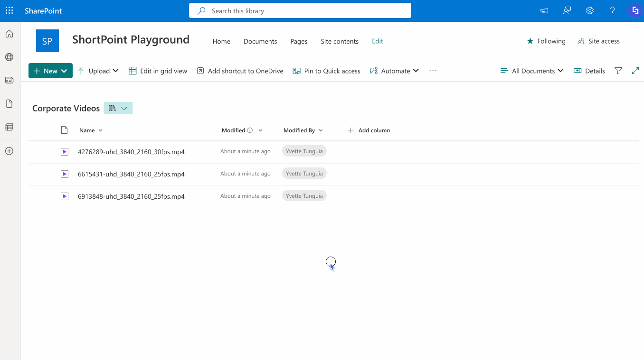Viewport: 644px width, 360px height.
Task: Open the New item dropdown
Action: (x=50, y=70)
